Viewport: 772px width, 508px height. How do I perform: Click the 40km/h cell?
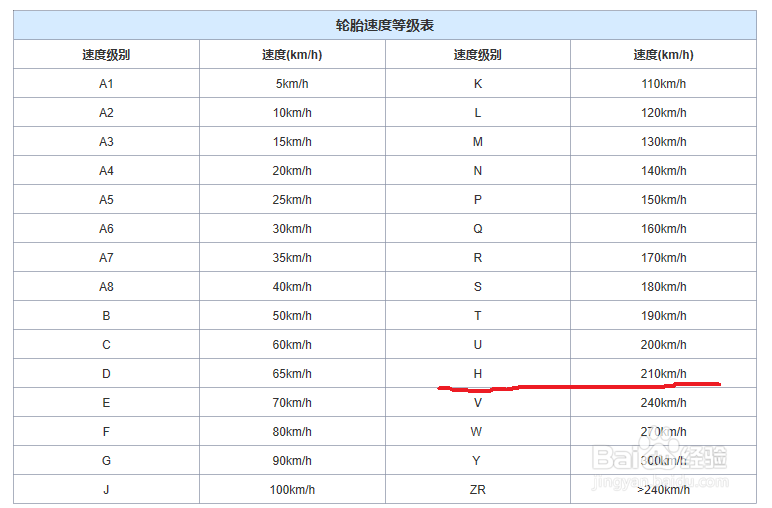pos(292,287)
